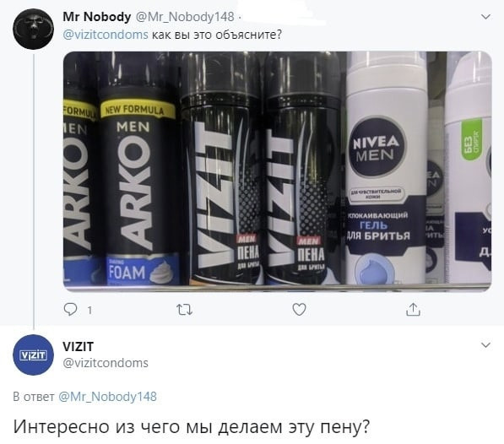The image size is (504, 444).
Task: Expand the options chevron on Mr Nobody's tweet
Action: pos(485,16)
